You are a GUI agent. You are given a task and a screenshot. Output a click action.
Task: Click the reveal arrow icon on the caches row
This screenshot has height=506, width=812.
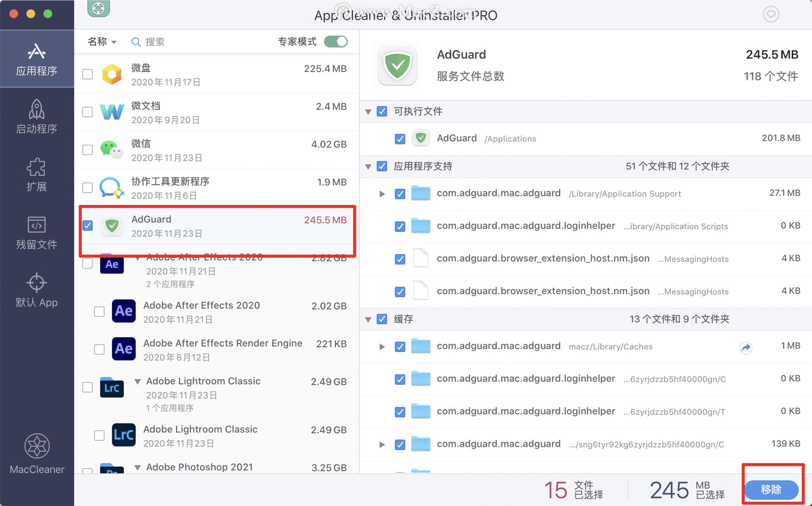[x=746, y=347]
